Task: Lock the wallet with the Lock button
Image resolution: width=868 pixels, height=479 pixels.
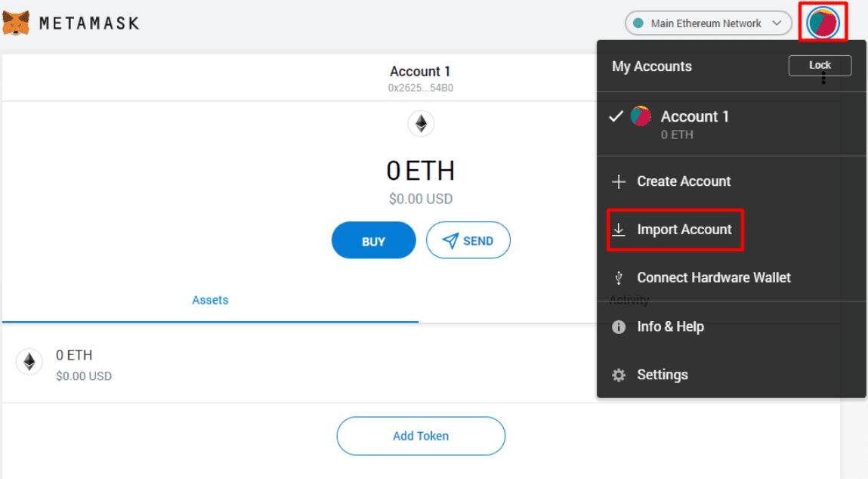Action: [820, 65]
